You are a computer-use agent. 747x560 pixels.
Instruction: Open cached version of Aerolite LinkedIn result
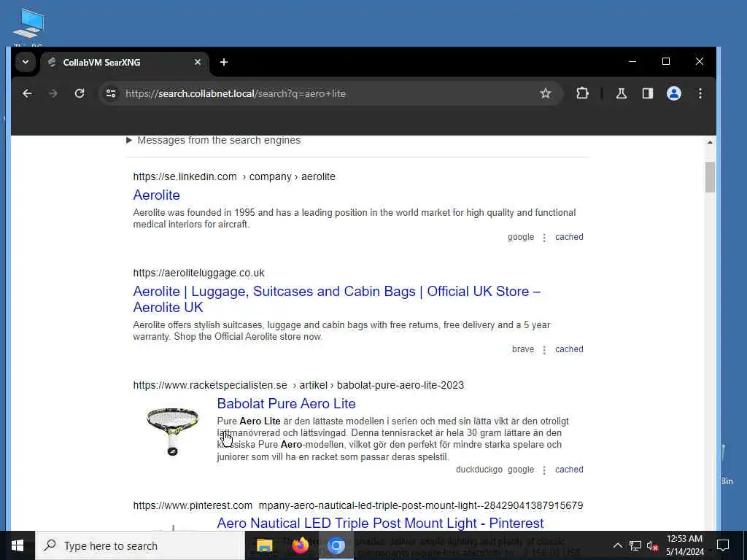569,237
